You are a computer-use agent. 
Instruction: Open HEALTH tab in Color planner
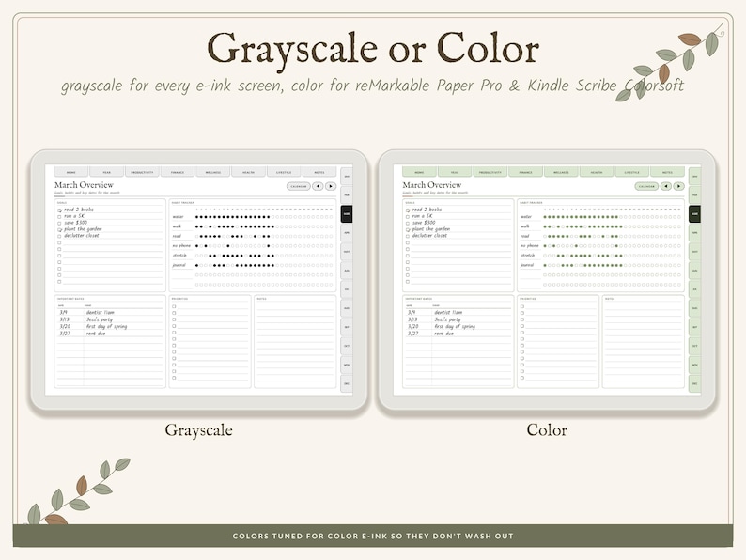(x=597, y=172)
